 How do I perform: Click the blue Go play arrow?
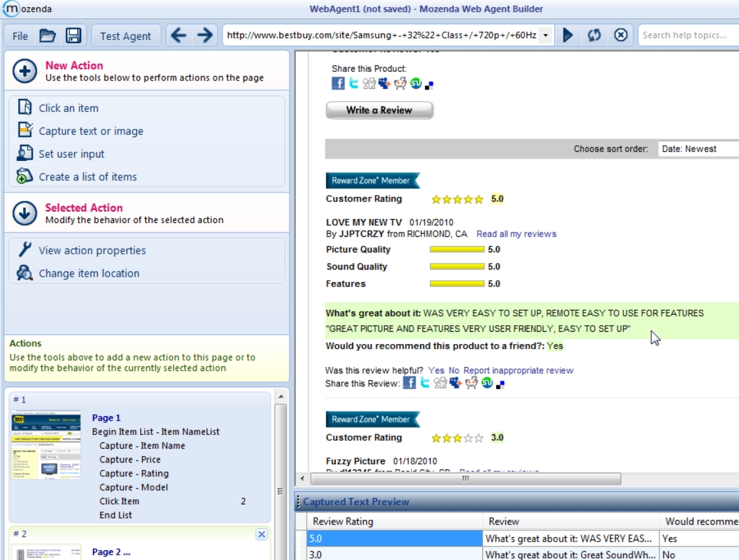click(568, 35)
